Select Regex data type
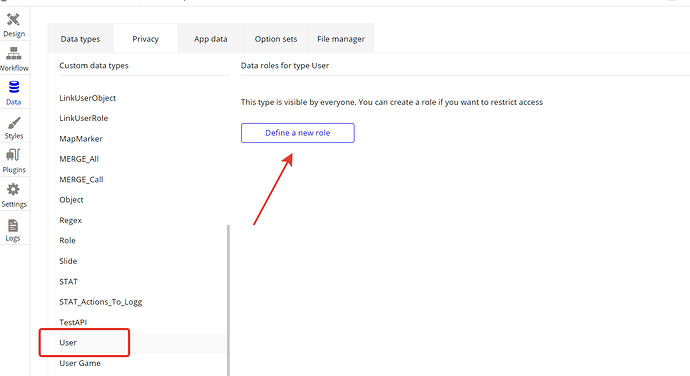The width and height of the screenshot is (690, 376). coord(70,220)
